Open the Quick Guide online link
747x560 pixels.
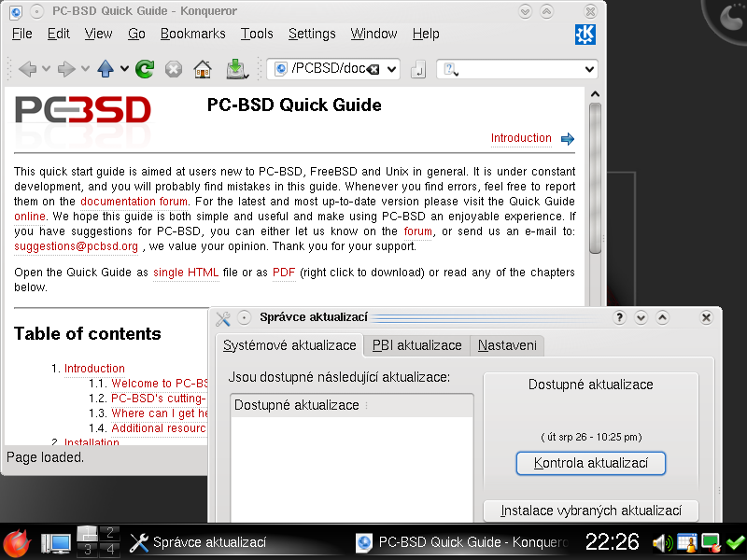[x=30, y=217]
